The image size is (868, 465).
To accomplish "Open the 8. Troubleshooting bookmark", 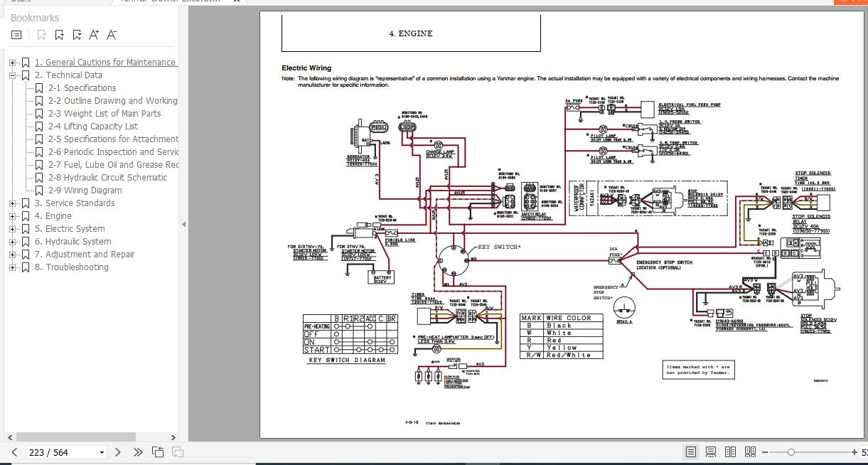I will (72, 267).
